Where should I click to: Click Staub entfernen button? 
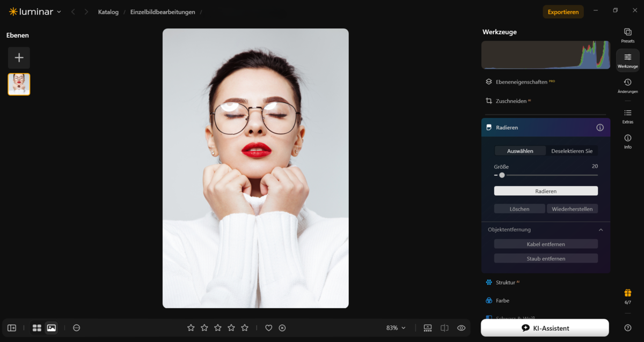(546, 258)
